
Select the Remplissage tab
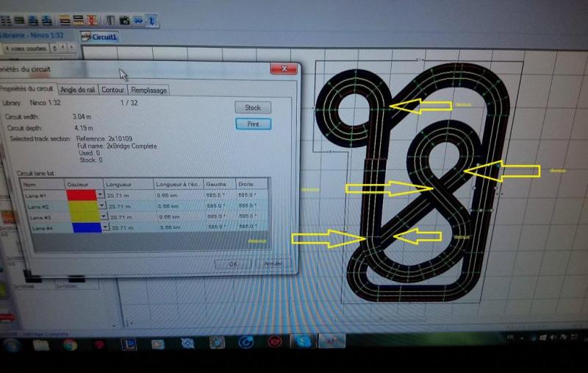coord(149,90)
